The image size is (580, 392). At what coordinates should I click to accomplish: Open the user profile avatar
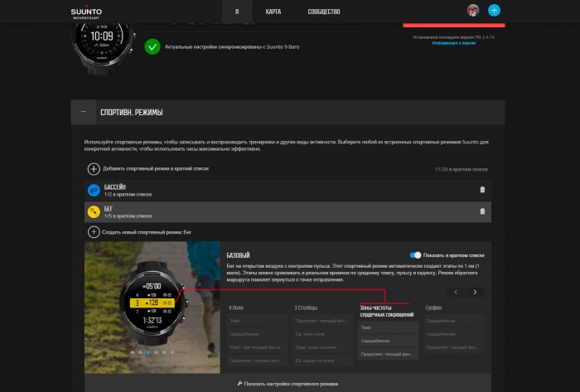pyautogui.click(x=473, y=10)
